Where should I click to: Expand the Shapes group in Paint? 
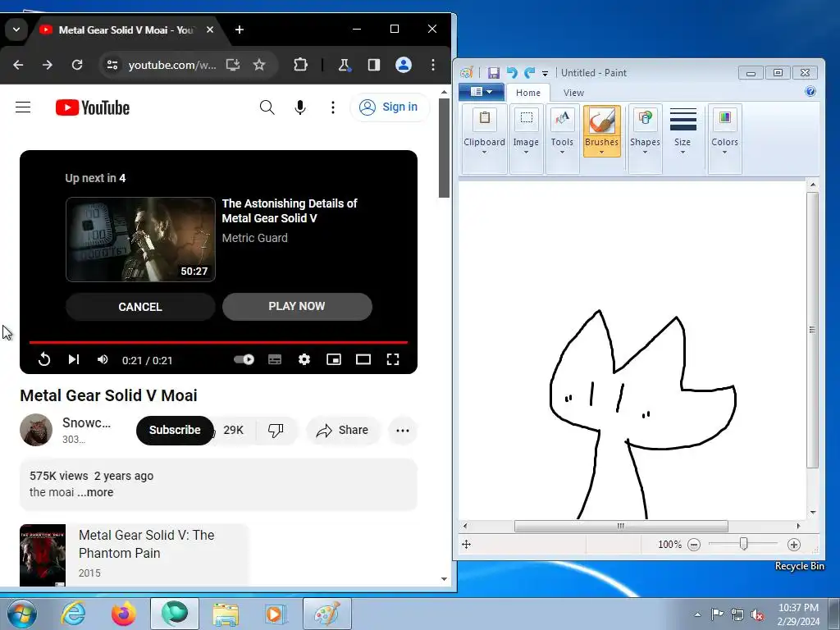645,138
